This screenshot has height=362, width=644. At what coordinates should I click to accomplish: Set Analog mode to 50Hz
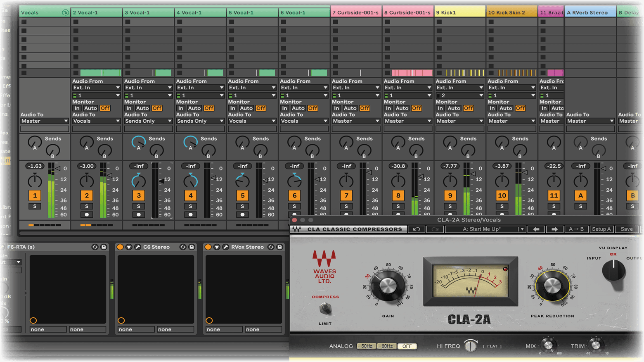[367, 346]
